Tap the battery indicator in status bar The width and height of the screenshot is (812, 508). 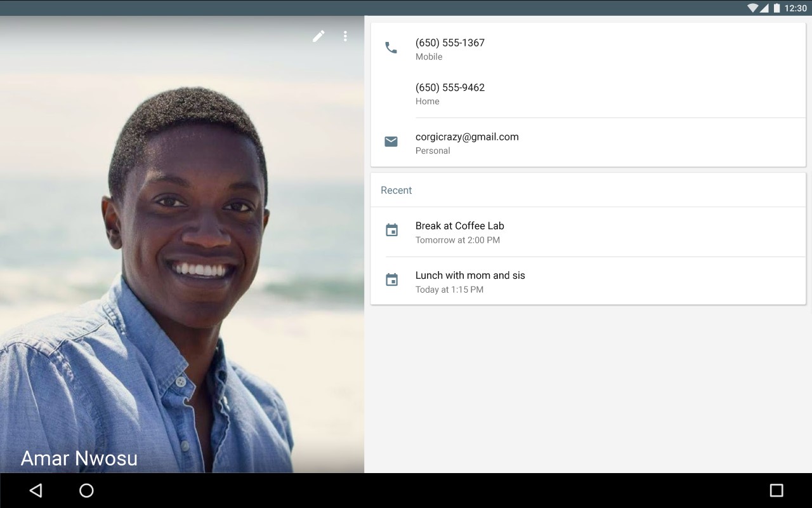pyautogui.click(x=777, y=8)
